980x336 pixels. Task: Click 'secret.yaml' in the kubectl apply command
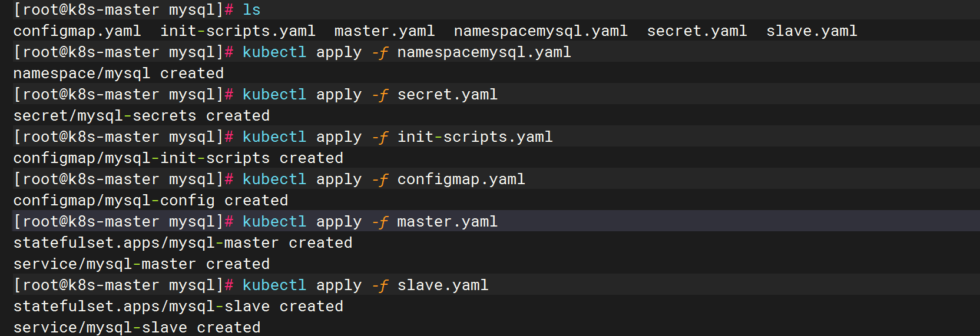point(448,95)
